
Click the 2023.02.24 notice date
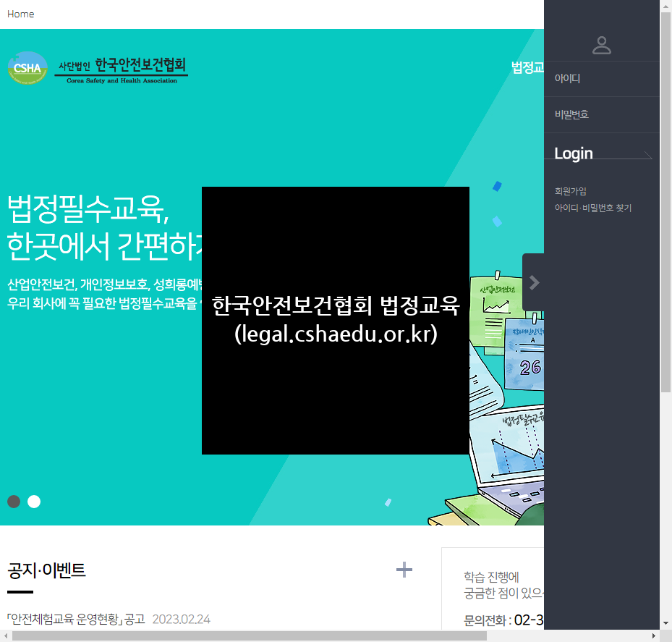tap(181, 620)
